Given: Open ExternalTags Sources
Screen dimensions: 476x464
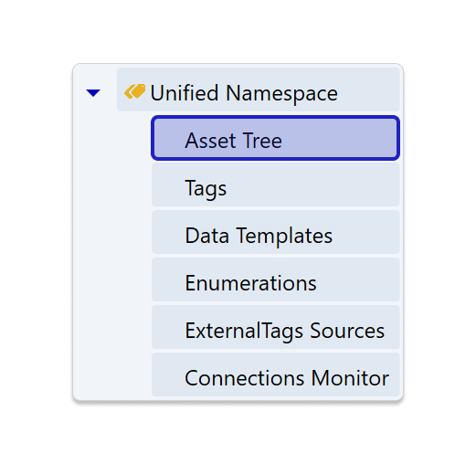Looking at the screenshot, I should (276, 327).
